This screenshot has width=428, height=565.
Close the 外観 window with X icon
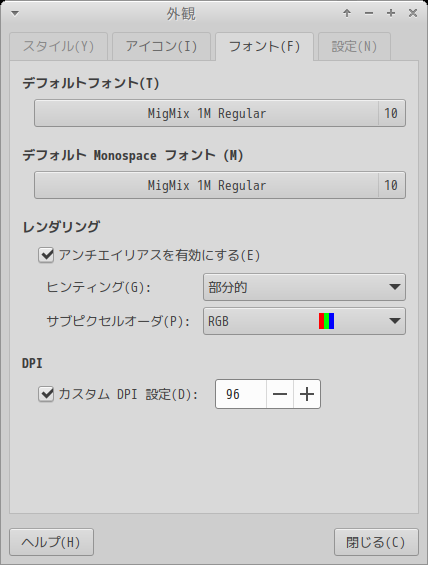413,13
